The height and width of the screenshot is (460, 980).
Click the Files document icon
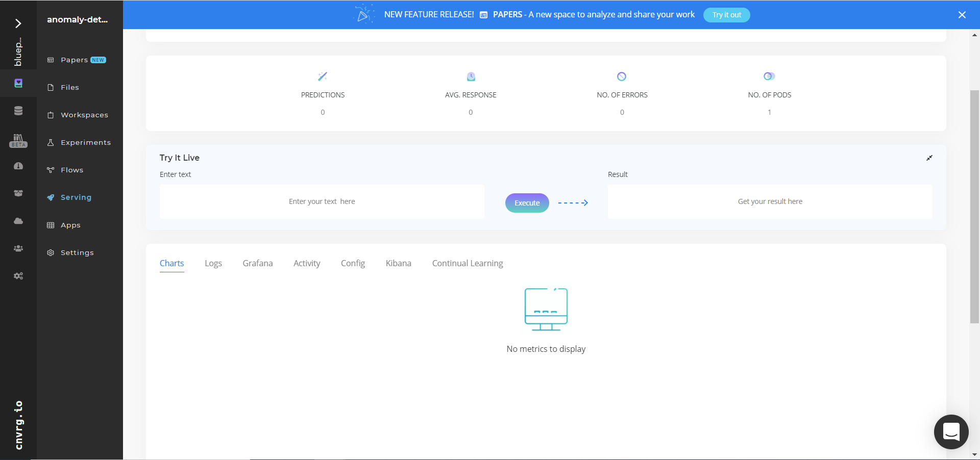pyautogui.click(x=51, y=88)
